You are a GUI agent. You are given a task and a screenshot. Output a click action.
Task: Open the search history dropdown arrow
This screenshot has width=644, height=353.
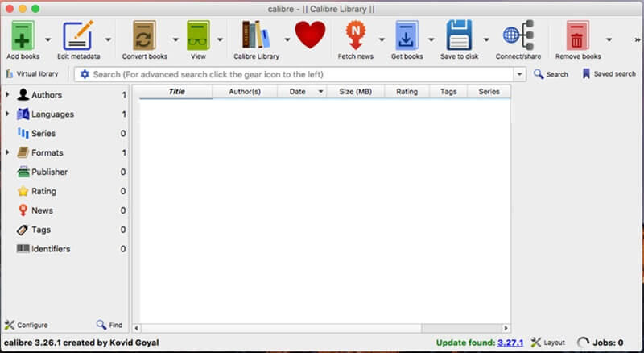pyautogui.click(x=519, y=74)
